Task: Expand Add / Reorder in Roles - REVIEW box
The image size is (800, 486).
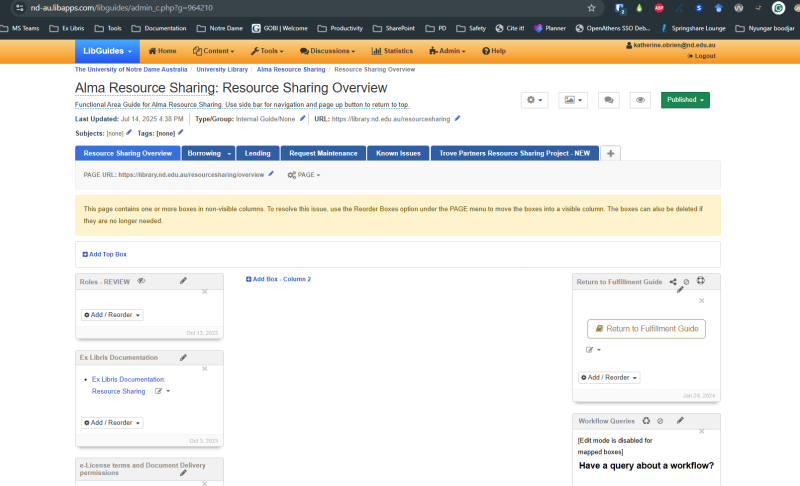Action: pos(112,315)
